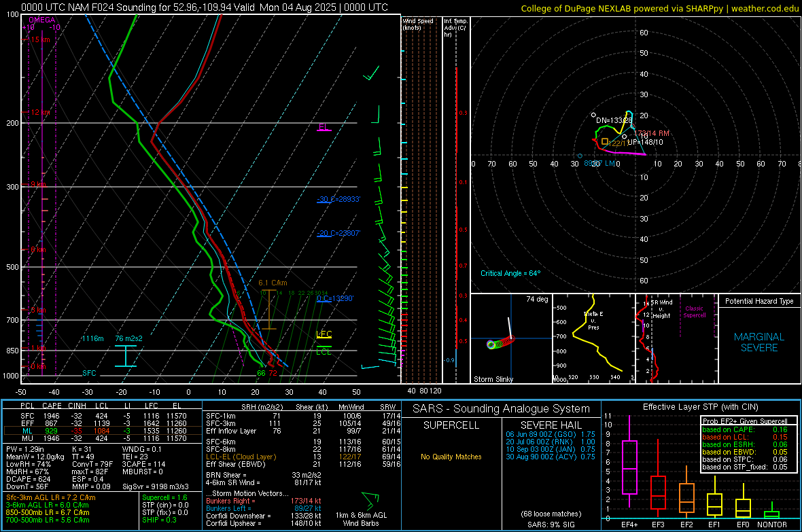The image size is (802, 532).
Task: Click the '76 m2s2' effective inflow label
Action: pyautogui.click(x=129, y=338)
